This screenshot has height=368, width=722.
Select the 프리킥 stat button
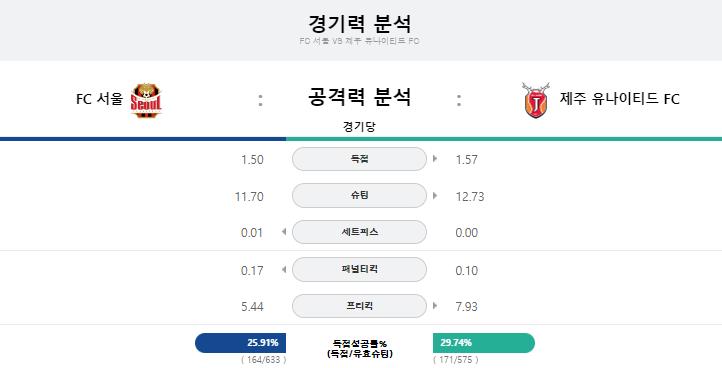[359, 306]
